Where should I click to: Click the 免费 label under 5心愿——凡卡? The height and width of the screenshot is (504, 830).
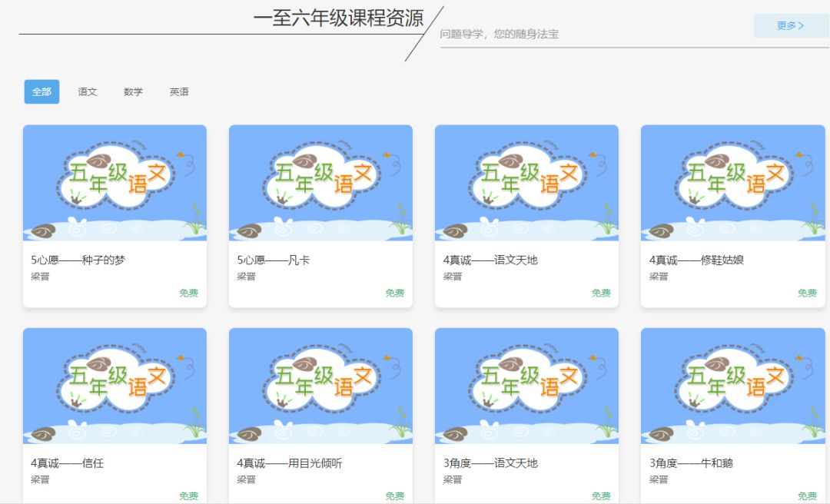pyautogui.click(x=393, y=293)
